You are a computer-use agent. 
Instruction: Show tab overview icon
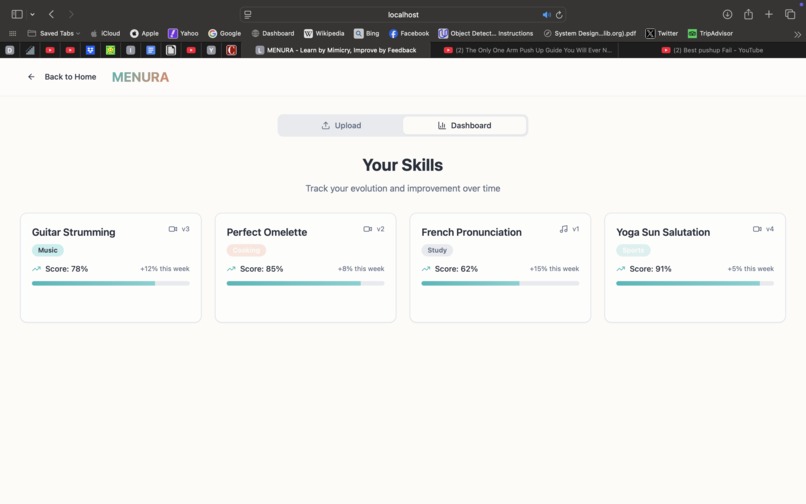point(790,14)
